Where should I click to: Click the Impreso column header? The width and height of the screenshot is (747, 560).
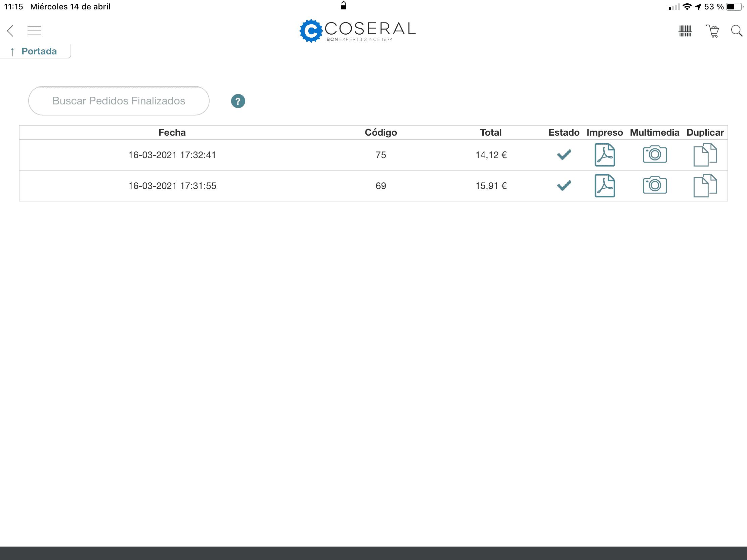tap(605, 132)
